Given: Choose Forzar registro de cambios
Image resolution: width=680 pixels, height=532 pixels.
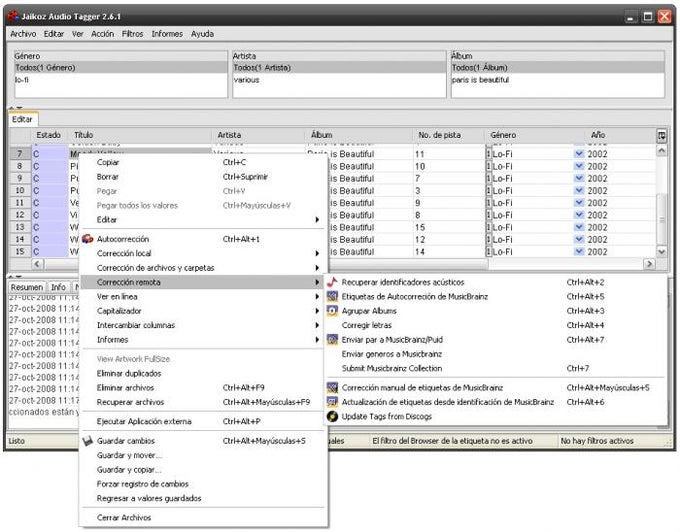Looking at the screenshot, I should coord(203,484).
